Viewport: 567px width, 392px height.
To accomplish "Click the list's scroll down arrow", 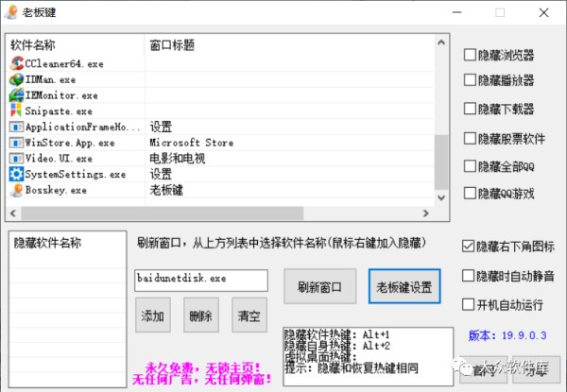I will pos(441,197).
